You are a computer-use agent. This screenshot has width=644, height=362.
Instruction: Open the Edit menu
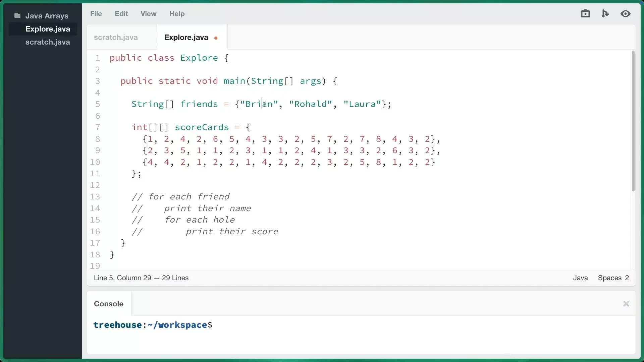click(x=121, y=14)
